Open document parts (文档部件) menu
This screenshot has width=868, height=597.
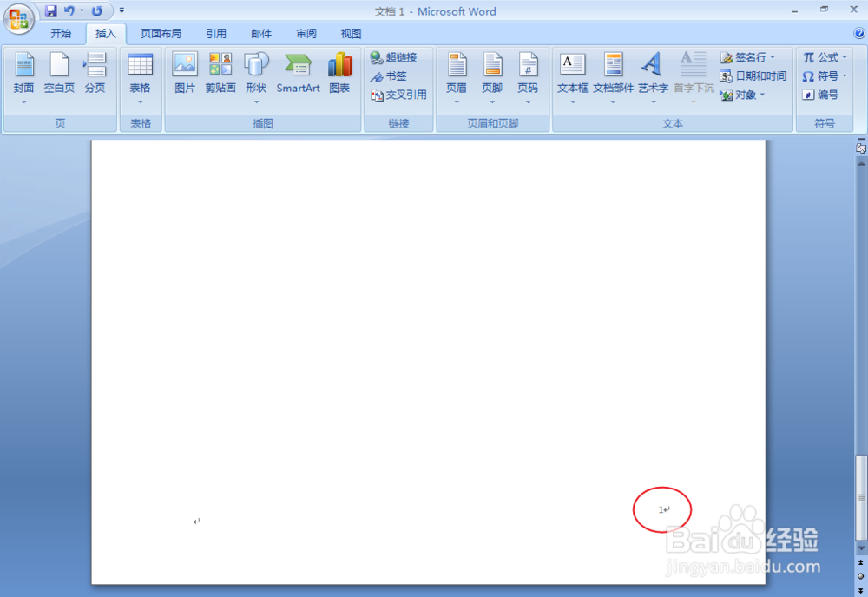point(613,79)
